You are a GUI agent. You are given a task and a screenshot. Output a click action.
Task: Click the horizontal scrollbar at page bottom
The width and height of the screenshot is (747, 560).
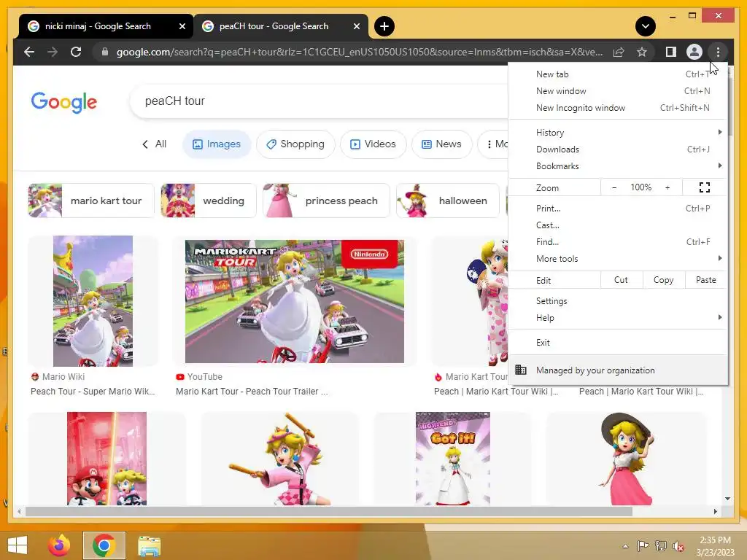[329, 511]
